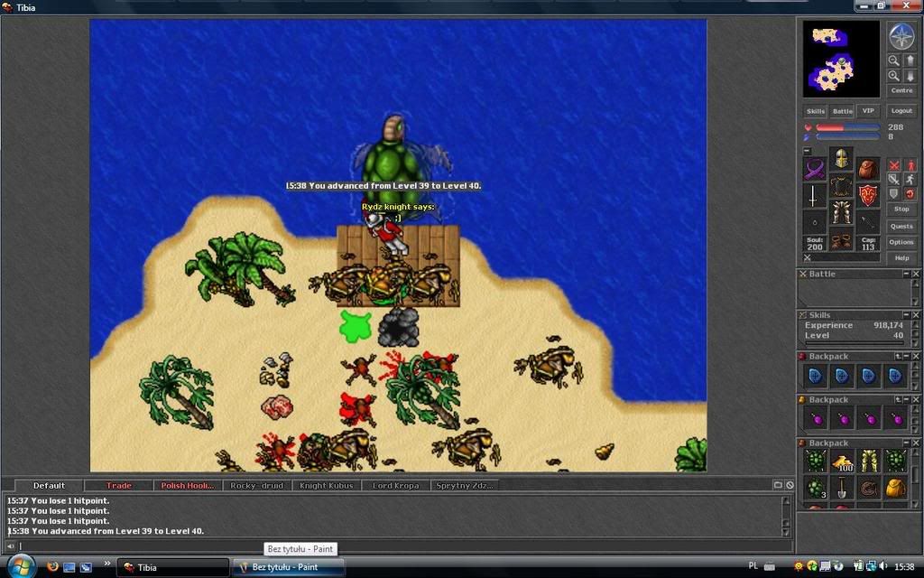Open the Battle list button

842,111
